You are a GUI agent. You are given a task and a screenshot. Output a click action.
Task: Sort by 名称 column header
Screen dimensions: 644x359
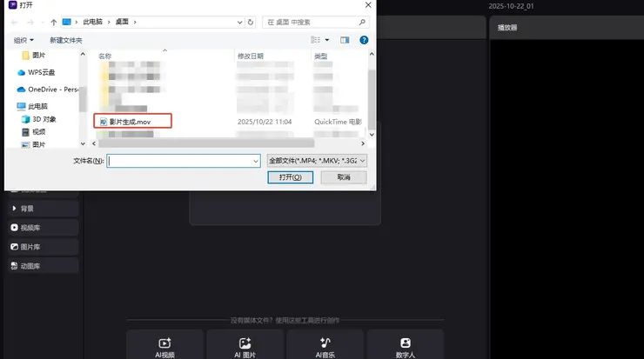tap(105, 57)
